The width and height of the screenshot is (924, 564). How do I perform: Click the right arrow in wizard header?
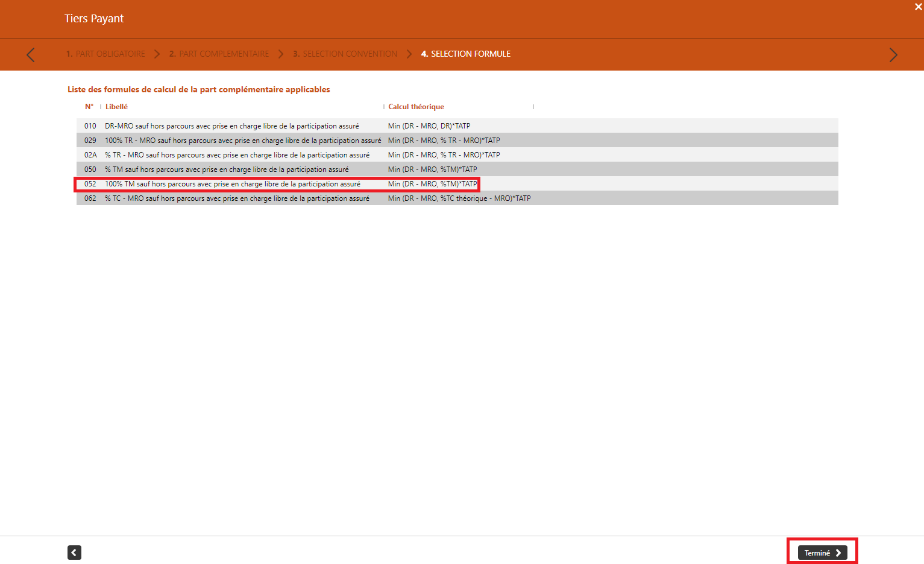click(x=893, y=55)
